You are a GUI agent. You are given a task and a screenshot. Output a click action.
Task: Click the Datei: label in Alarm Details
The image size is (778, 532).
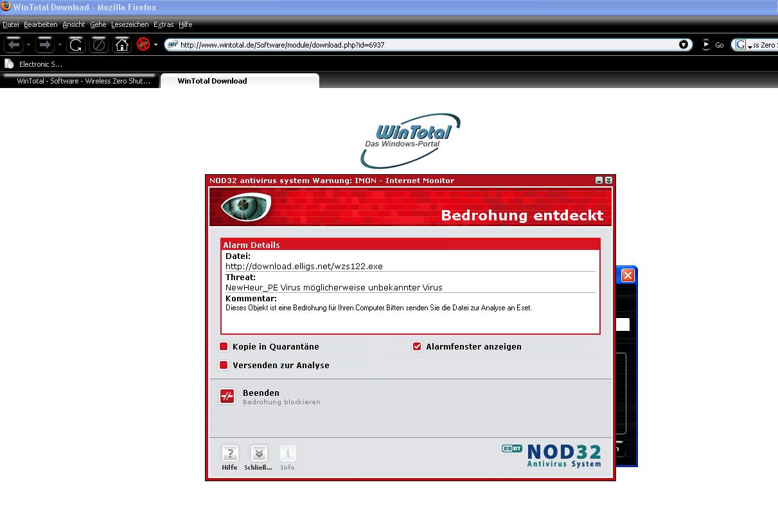click(x=238, y=256)
